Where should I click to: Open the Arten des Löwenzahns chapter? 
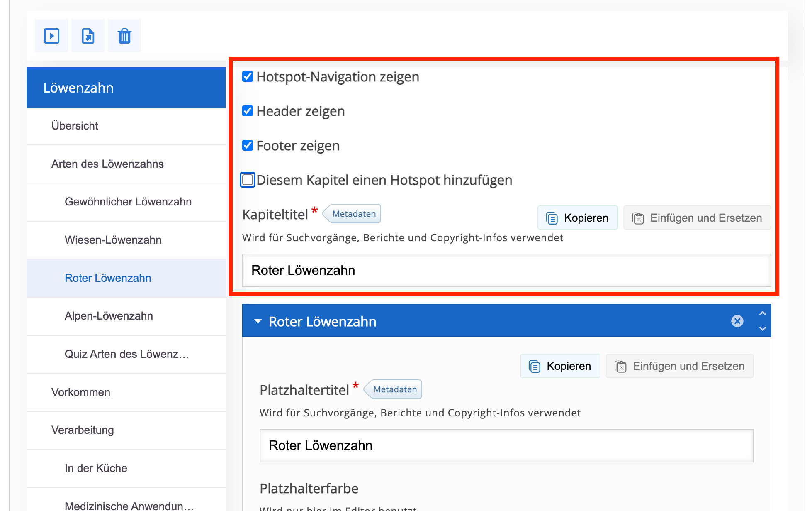[x=126, y=164]
